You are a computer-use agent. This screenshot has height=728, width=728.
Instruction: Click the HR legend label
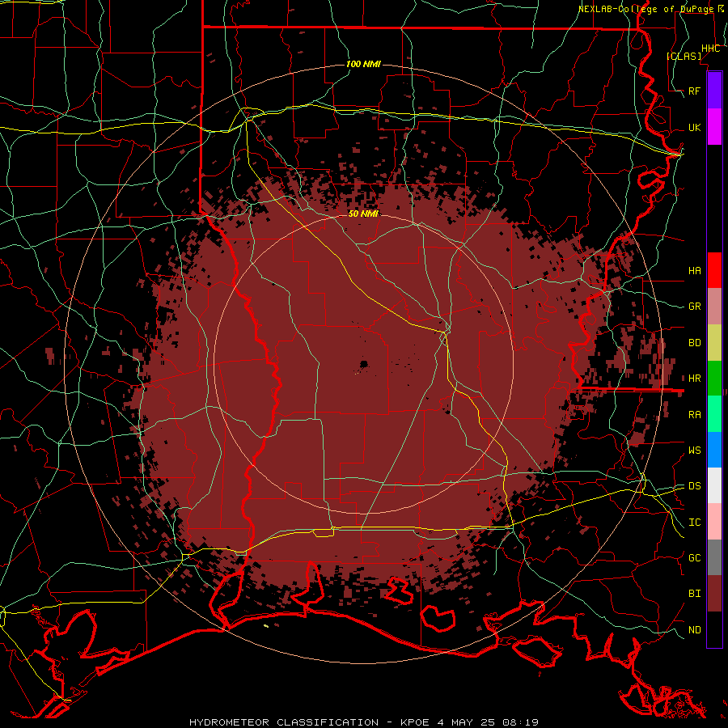coord(695,379)
